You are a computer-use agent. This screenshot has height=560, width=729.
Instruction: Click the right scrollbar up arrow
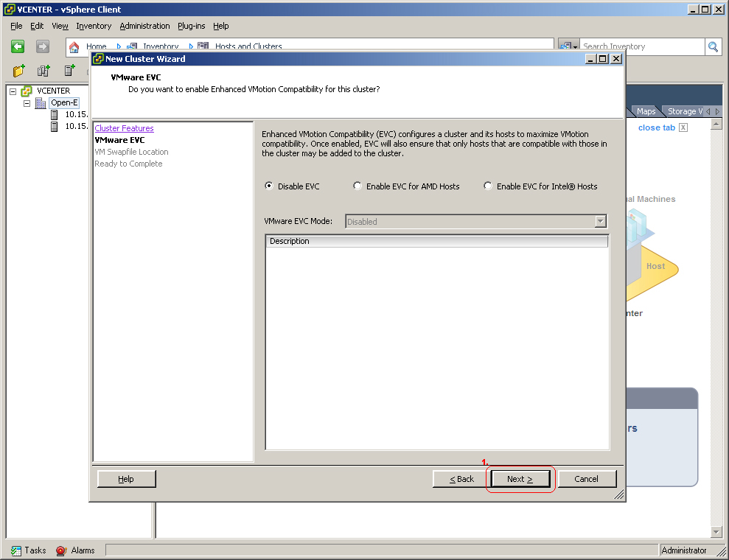click(x=716, y=124)
